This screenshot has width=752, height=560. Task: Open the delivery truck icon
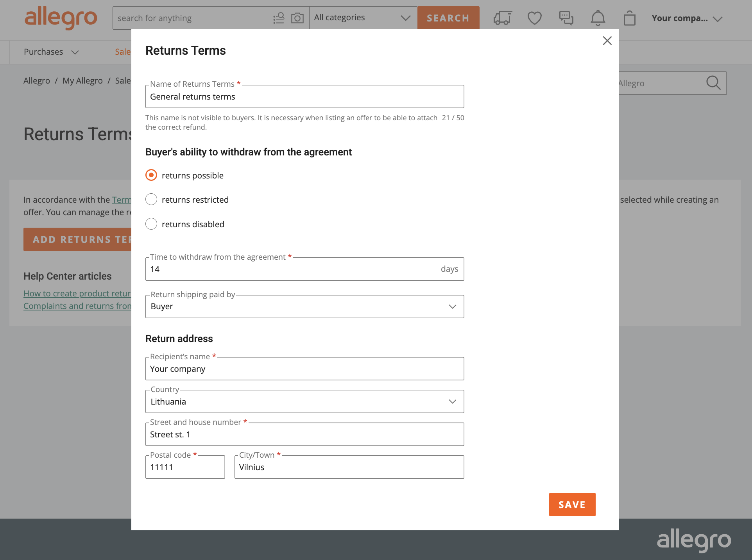point(503,18)
